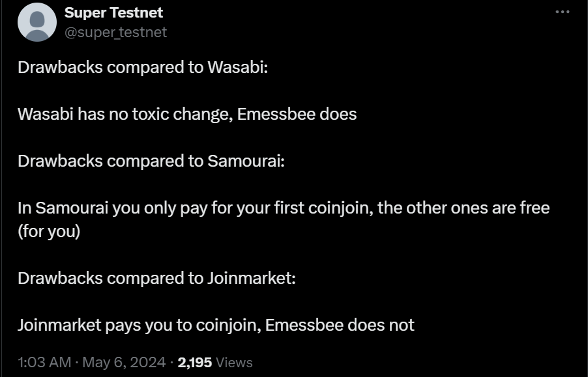Click the words "toxic change" in the tweet
The width and height of the screenshot is (588, 377).
coord(179,114)
